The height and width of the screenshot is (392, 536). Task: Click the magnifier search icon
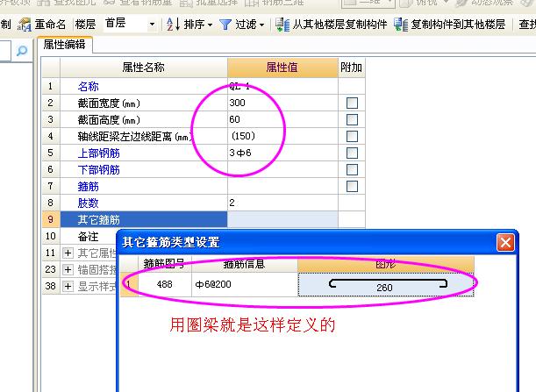click(22, 51)
